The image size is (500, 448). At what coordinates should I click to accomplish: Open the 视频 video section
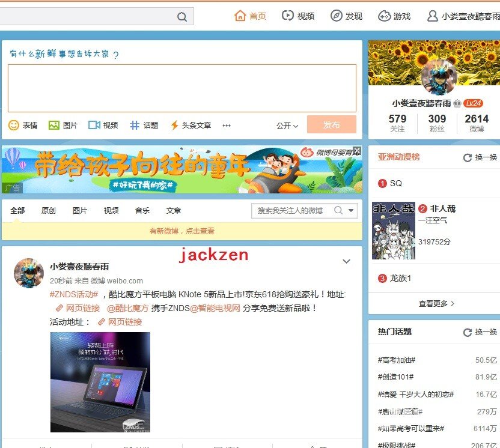point(298,16)
